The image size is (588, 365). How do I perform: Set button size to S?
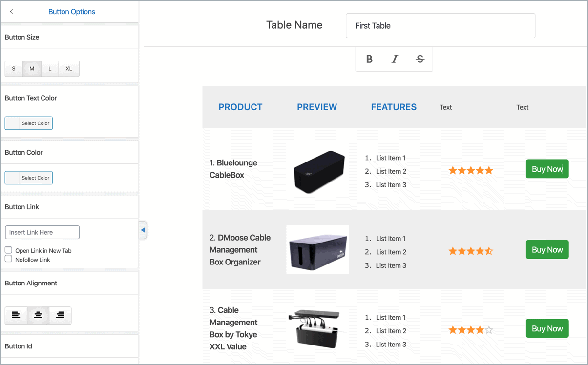pyautogui.click(x=13, y=68)
